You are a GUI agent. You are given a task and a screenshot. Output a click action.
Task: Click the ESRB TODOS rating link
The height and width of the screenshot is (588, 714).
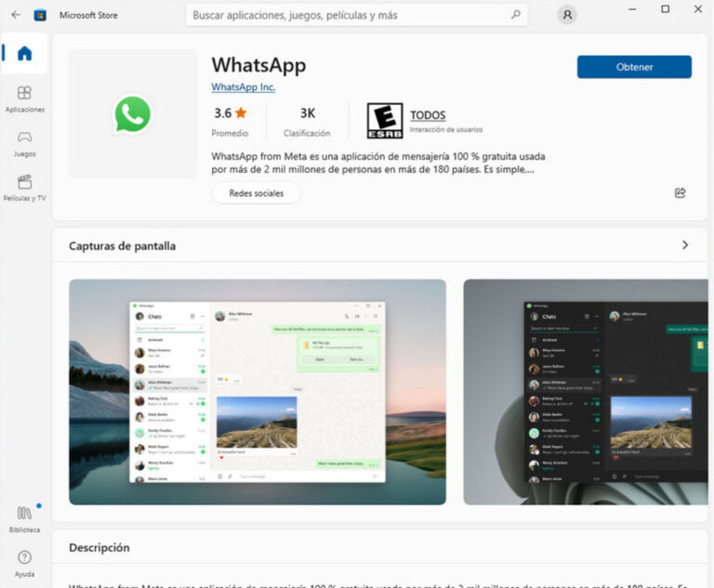click(x=428, y=115)
